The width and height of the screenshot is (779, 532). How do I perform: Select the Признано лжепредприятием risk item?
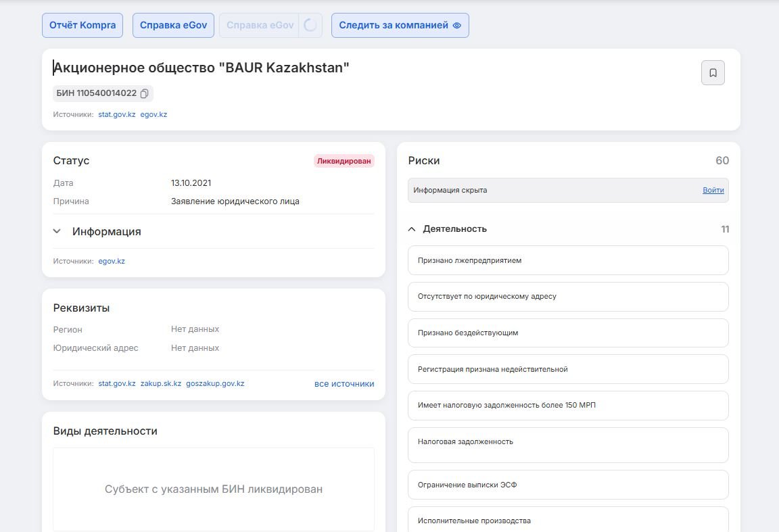coord(568,260)
